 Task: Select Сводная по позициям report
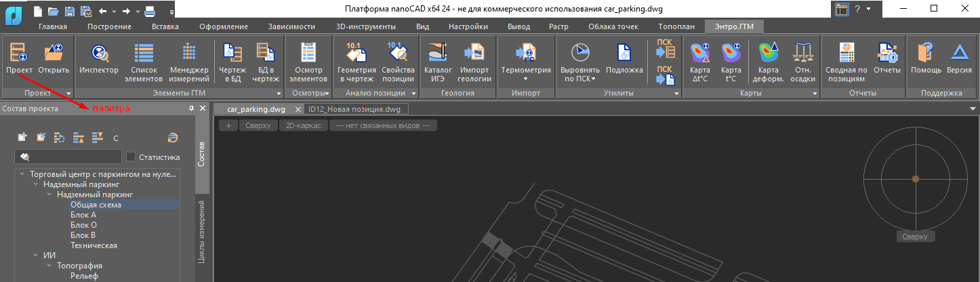pos(846,59)
